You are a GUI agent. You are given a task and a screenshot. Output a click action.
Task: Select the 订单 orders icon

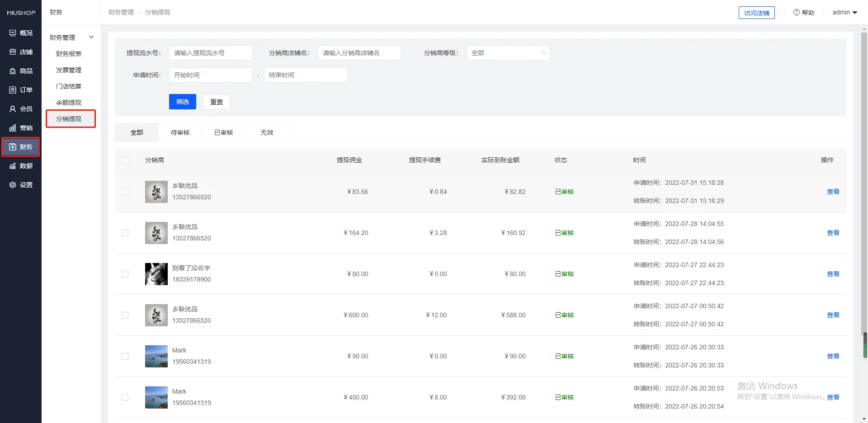click(13, 90)
